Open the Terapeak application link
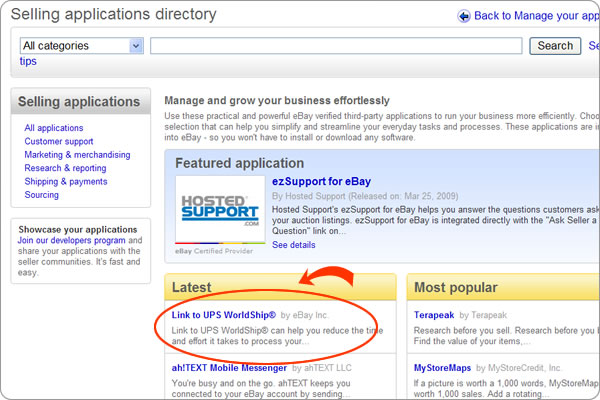The width and height of the screenshot is (600, 400). (434, 315)
